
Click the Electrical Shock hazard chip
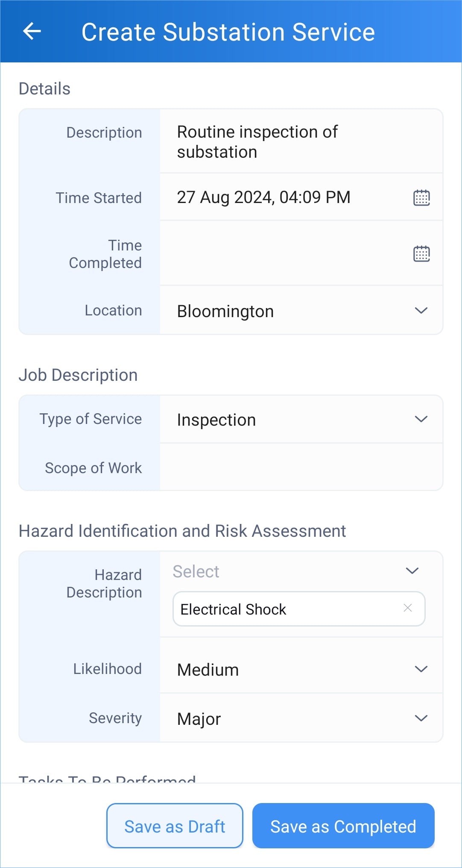234,609
